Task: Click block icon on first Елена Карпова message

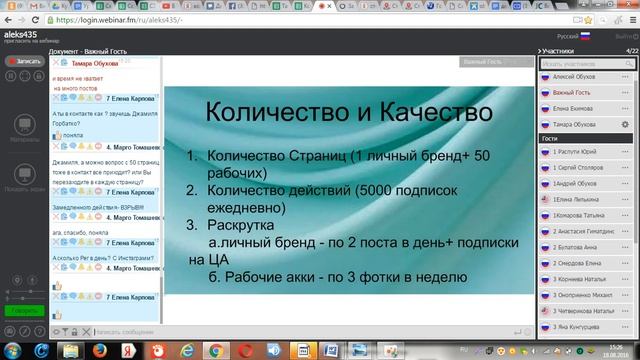Action: click(x=98, y=98)
